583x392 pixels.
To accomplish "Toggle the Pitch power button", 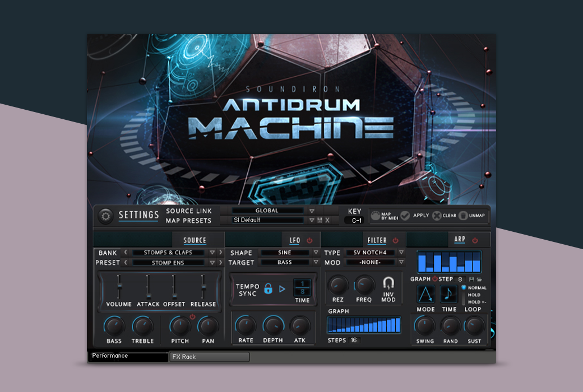I will coord(192,316).
